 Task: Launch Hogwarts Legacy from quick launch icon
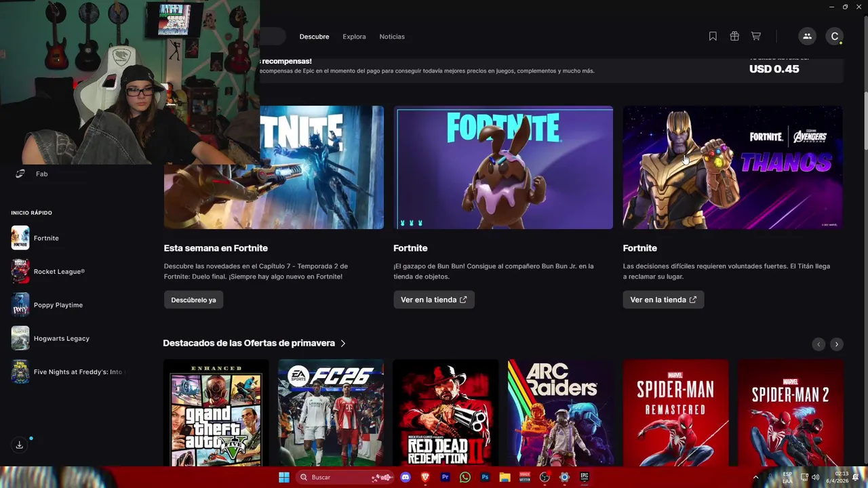(20, 338)
